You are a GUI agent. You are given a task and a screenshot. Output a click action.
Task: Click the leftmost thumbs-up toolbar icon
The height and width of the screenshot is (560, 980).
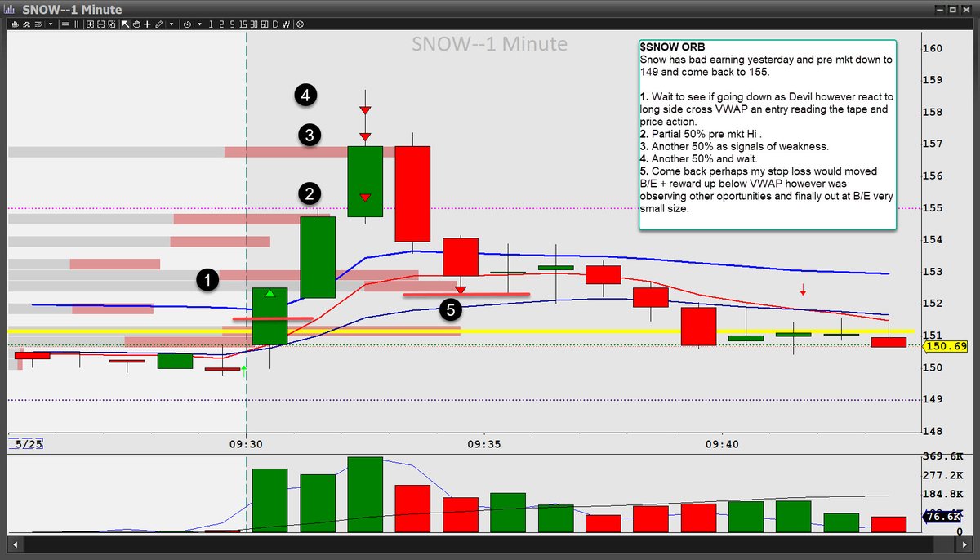pyautogui.click(x=14, y=24)
